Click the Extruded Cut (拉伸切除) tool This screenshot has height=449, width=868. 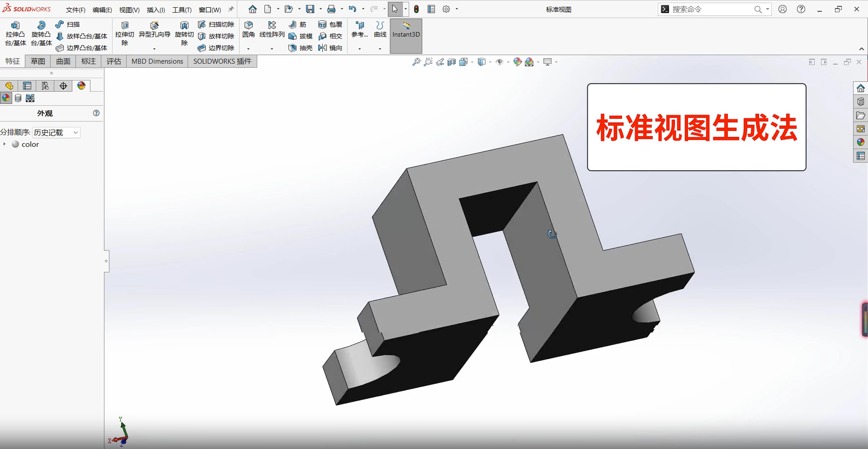125,34
